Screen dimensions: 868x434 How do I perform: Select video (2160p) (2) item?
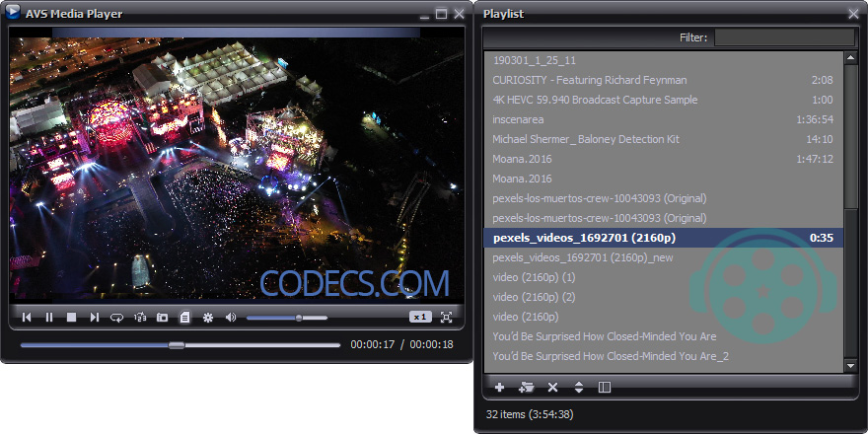[663, 297]
